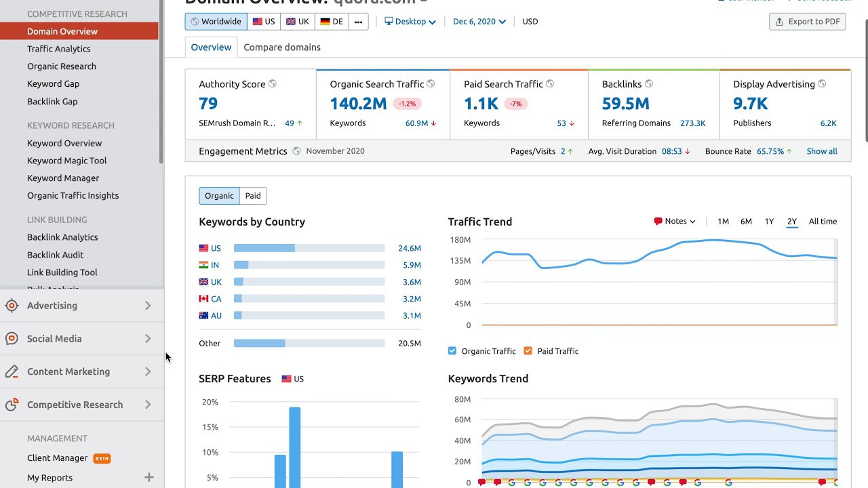
Task: Open Organic Traffic Insights in the sidebar
Action: point(73,196)
